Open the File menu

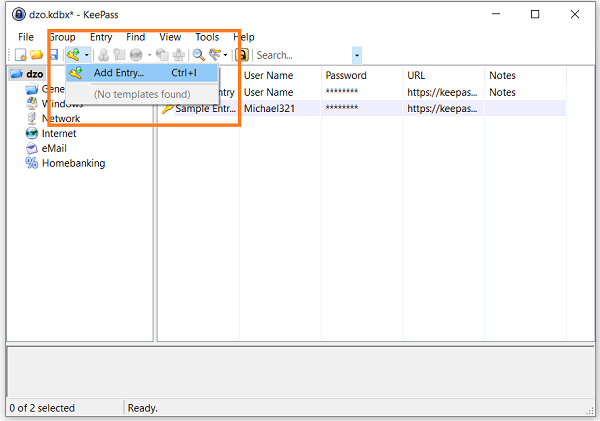point(26,37)
